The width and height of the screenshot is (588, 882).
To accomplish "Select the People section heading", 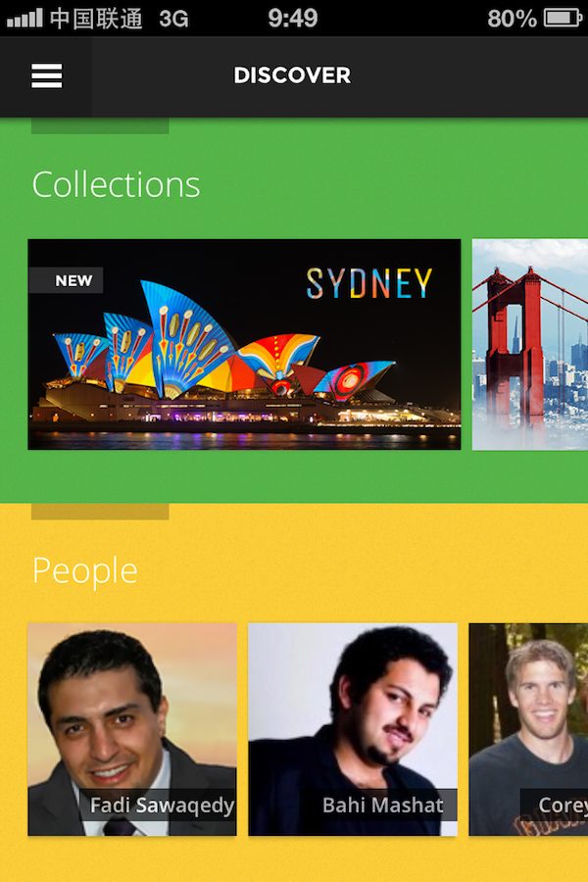I will click(85, 571).
